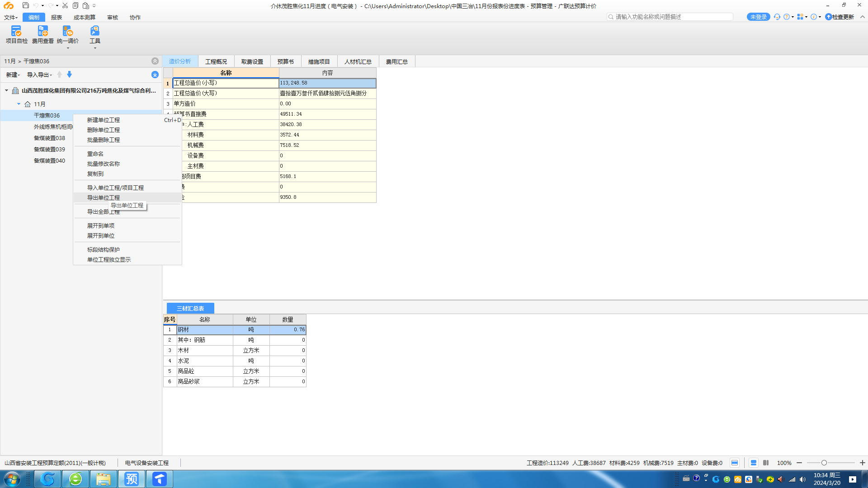Click the paste clipboard icon
This screenshot has width=868, height=488.
click(x=86, y=5)
